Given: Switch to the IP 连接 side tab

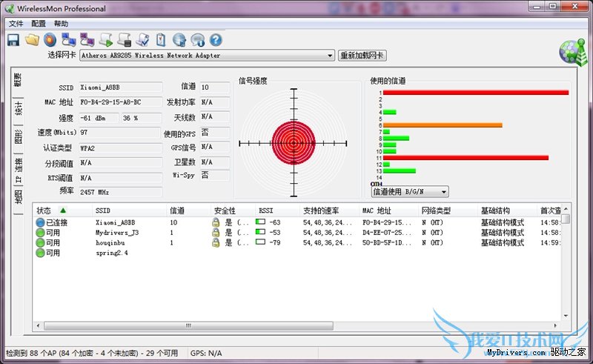Looking at the screenshot, I should tap(18, 171).
